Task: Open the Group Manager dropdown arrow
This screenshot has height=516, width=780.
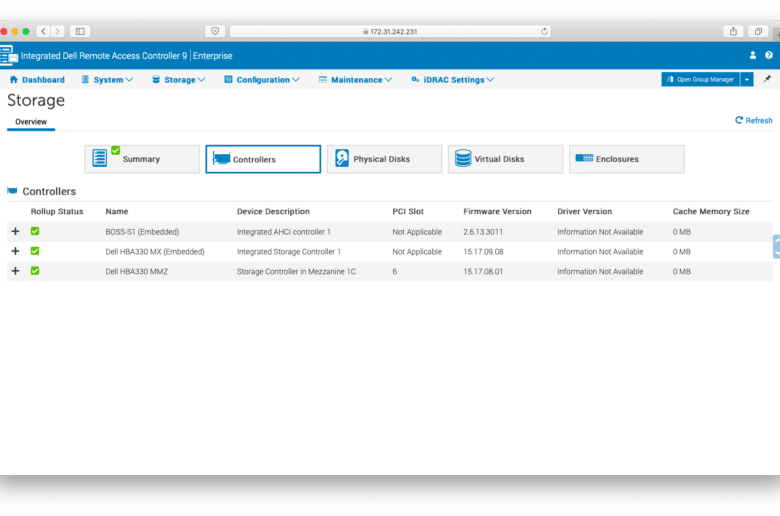Action: 747,79
